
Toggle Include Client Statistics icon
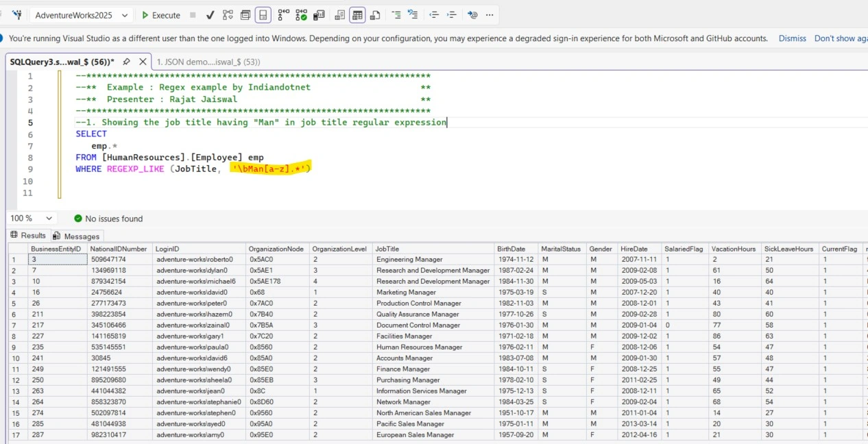click(x=319, y=15)
